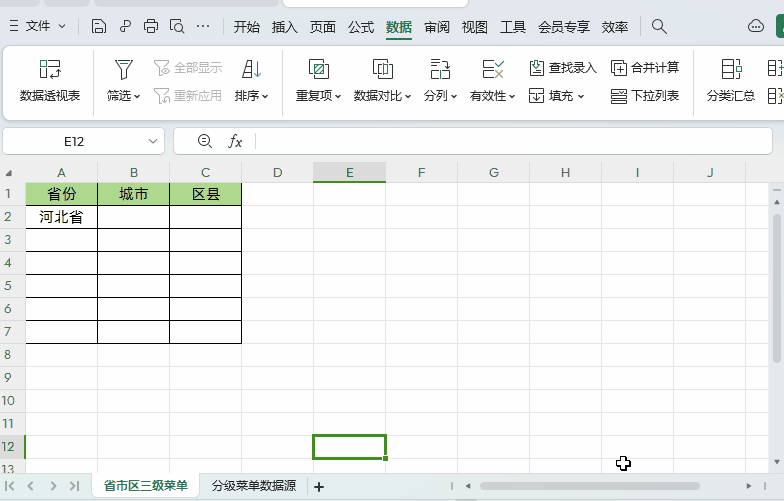Expand the 筛选 dropdown arrow

tap(137, 96)
